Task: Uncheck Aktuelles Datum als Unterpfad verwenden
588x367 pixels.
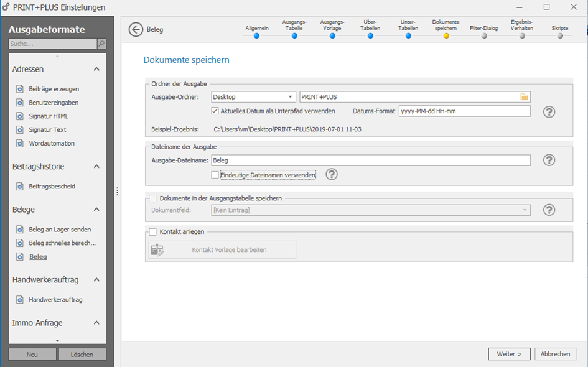Action: click(215, 111)
